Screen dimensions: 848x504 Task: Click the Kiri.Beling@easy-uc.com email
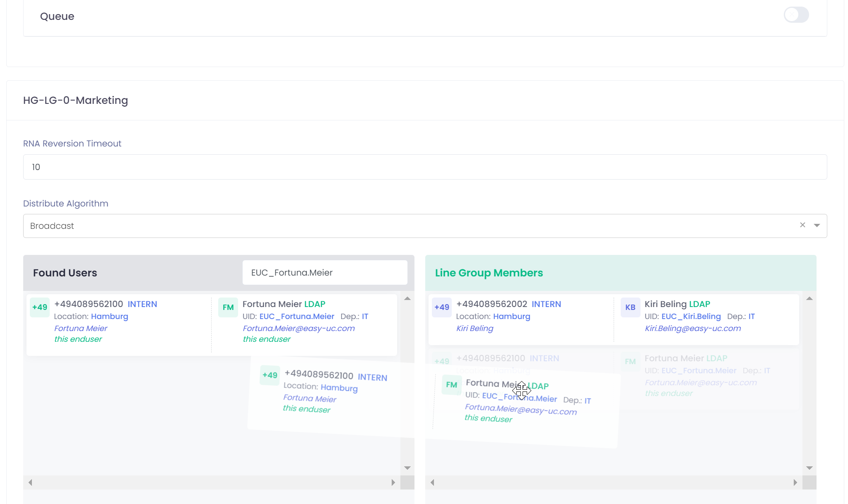tap(693, 329)
